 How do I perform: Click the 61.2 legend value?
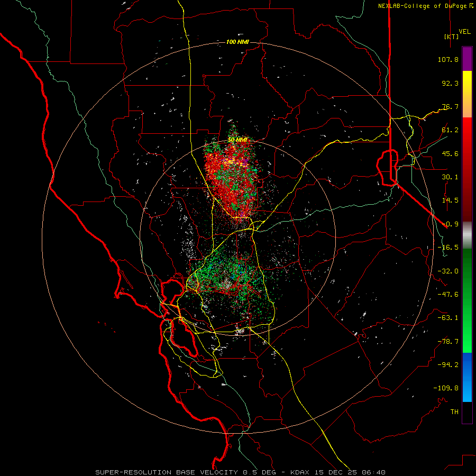[x=450, y=130]
